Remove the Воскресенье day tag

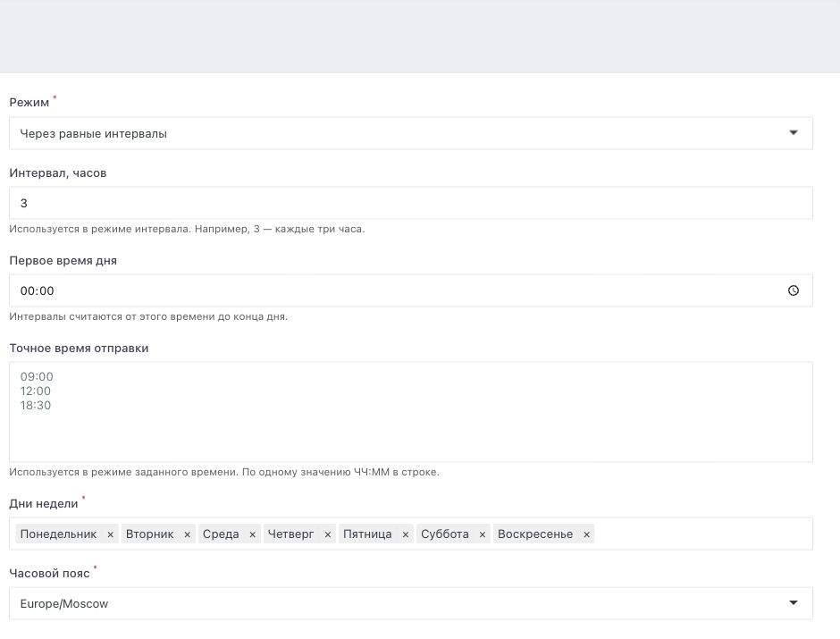point(586,534)
